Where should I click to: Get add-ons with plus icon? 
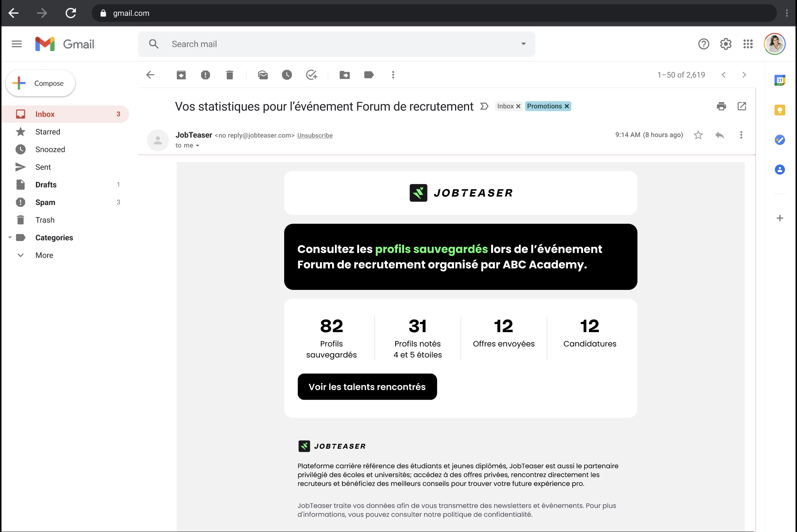point(780,218)
